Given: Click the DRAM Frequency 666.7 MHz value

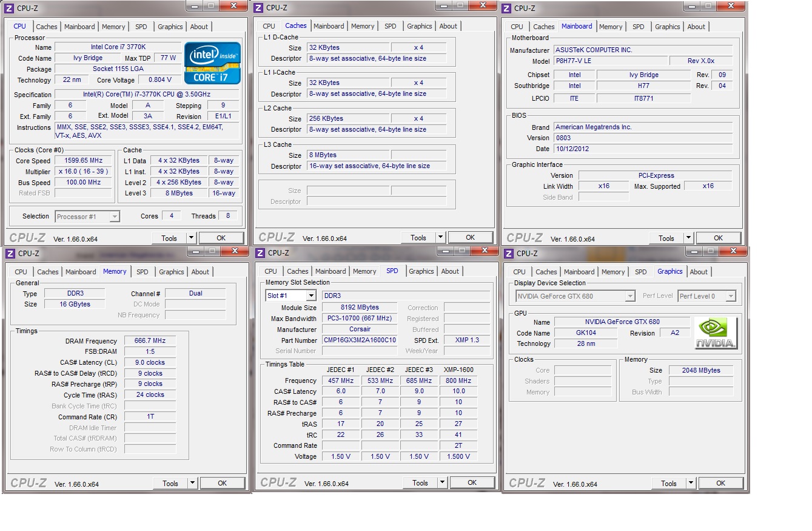Looking at the screenshot, I should [x=150, y=340].
